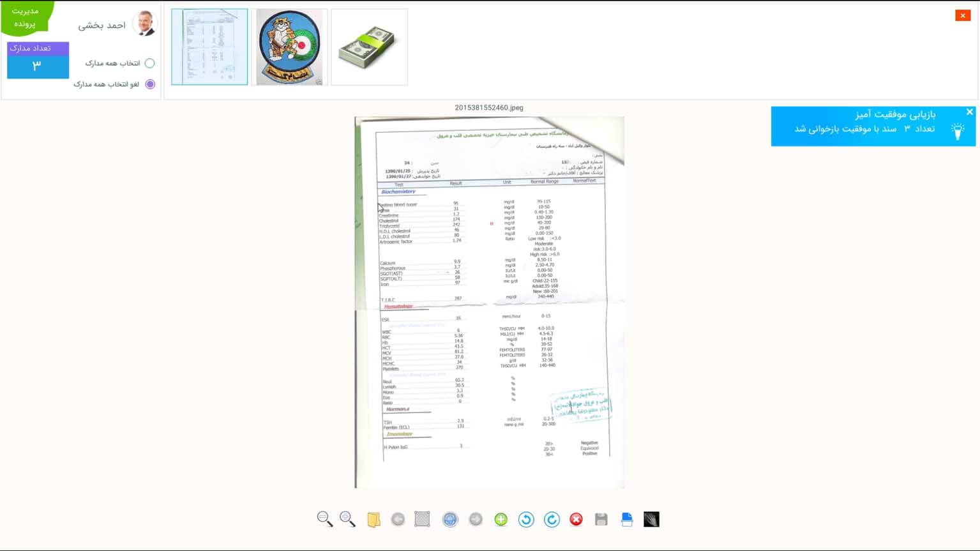This screenshot has height=551, width=980.
Task: Open the yellow folder icon in toolbar
Action: (373, 520)
